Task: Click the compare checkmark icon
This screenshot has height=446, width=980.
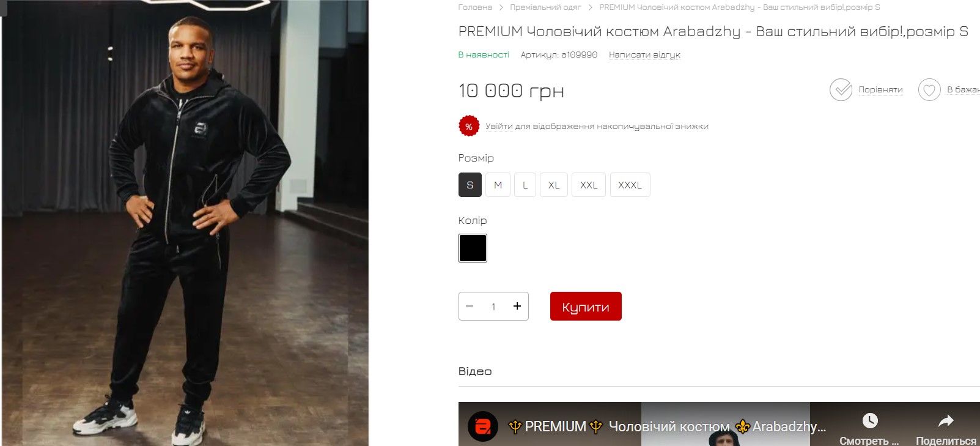Action: click(841, 90)
